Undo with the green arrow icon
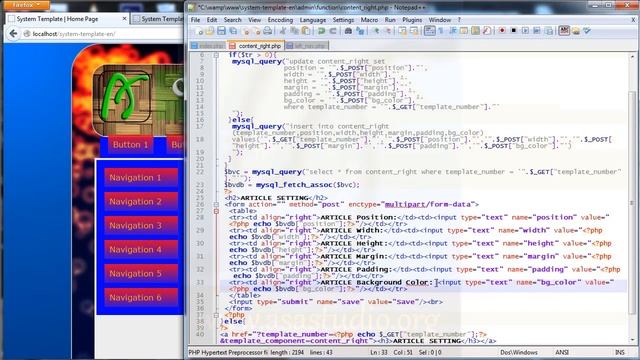The width and height of the screenshot is (640, 360). click(x=321, y=31)
